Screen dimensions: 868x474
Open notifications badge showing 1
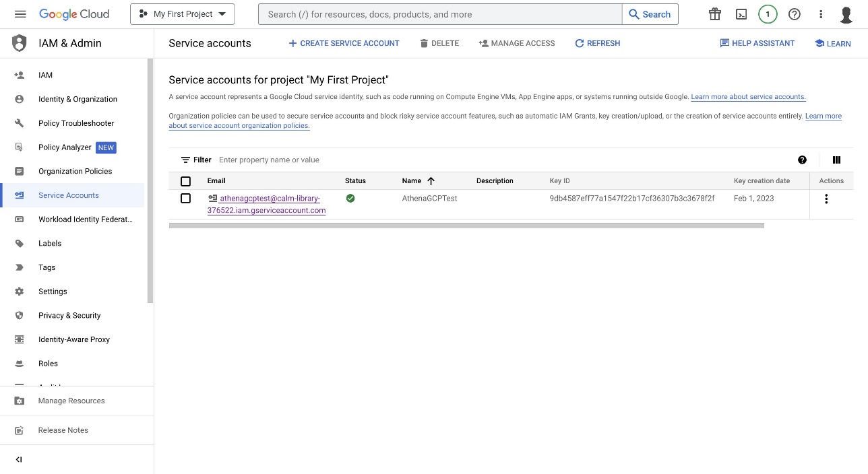[x=768, y=14]
